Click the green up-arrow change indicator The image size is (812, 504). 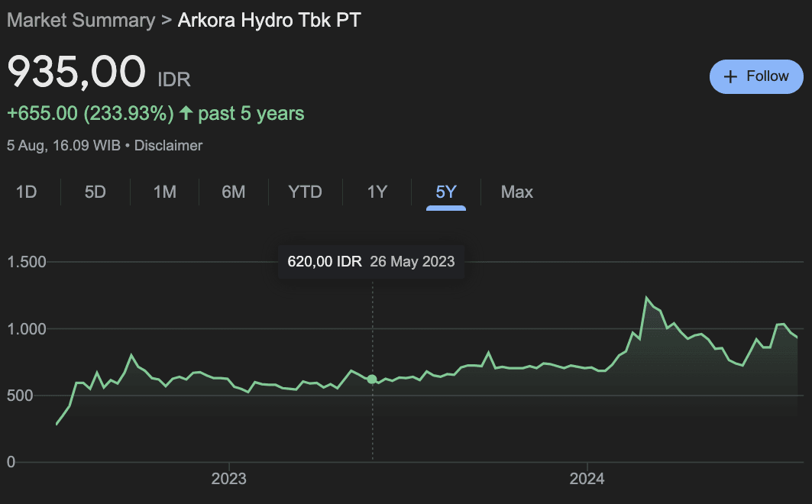186,114
